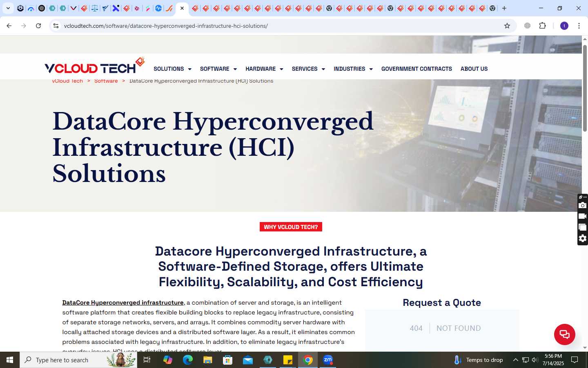Viewport: 588px width, 368px height.
Task: Open File Explorer from the taskbar
Action: pyautogui.click(x=208, y=360)
